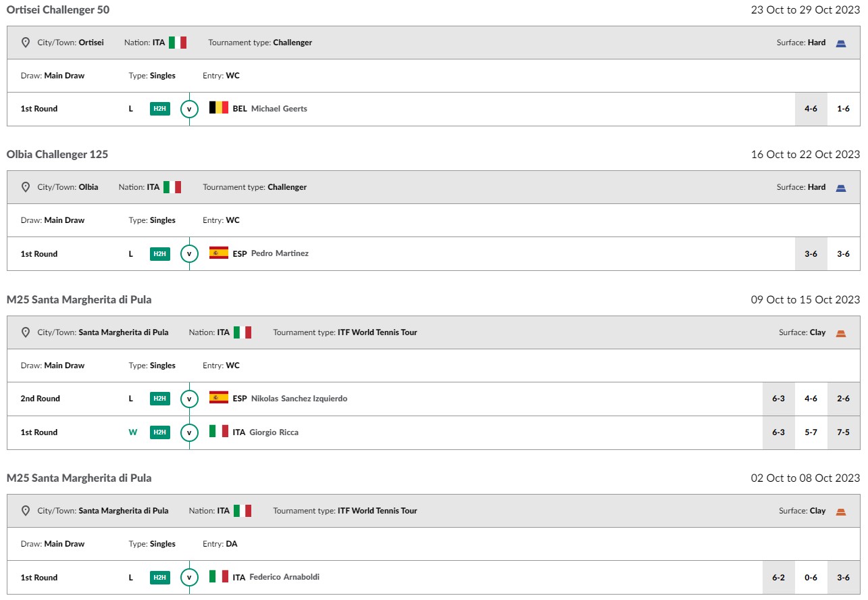This screenshot has width=868, height=600.
Task: Click the Belgium flag beside Michael Geerts
Action: [219, 107]
